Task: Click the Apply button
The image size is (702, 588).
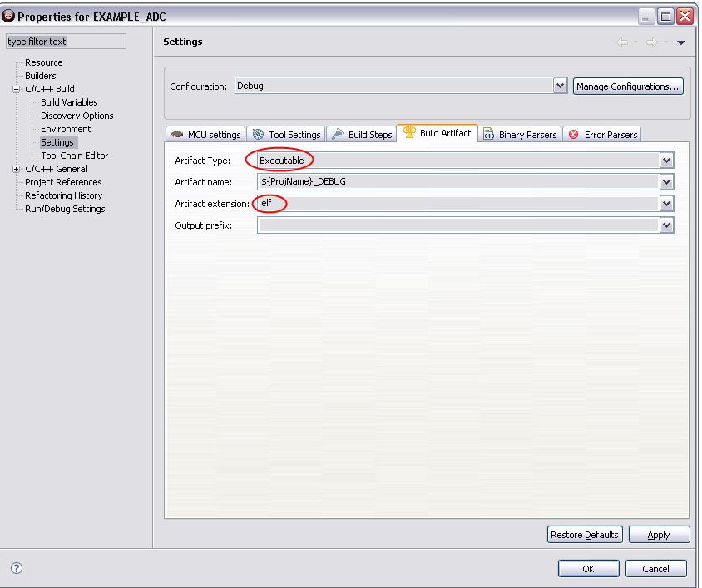Action: coord(659,534)
